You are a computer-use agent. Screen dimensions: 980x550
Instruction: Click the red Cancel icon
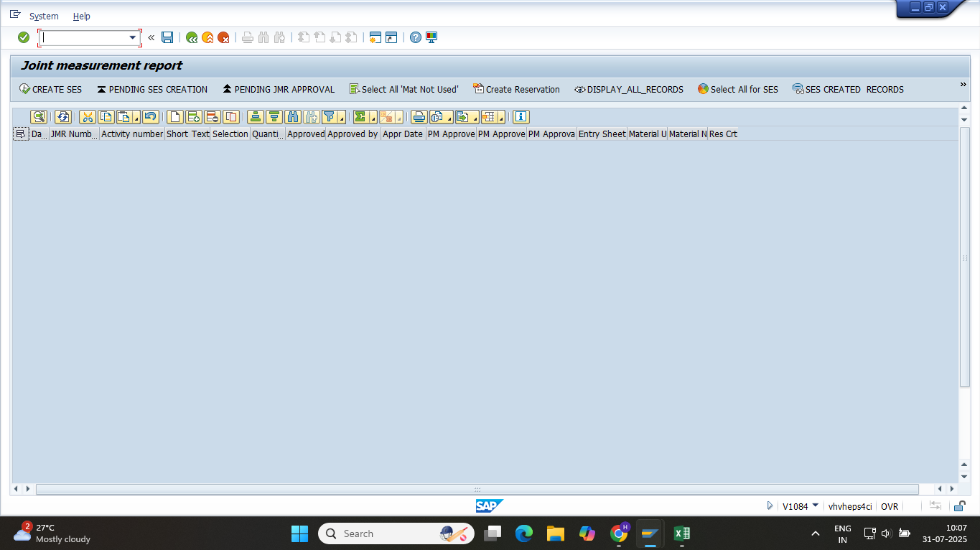[223, 37]
